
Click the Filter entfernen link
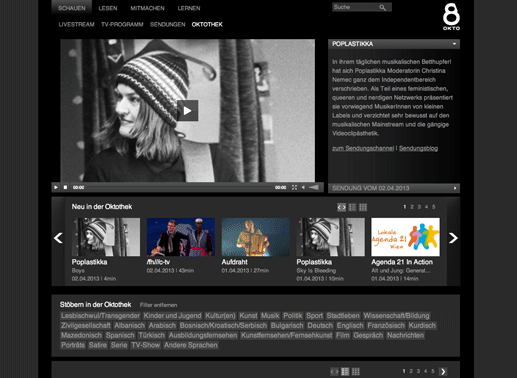159,305
